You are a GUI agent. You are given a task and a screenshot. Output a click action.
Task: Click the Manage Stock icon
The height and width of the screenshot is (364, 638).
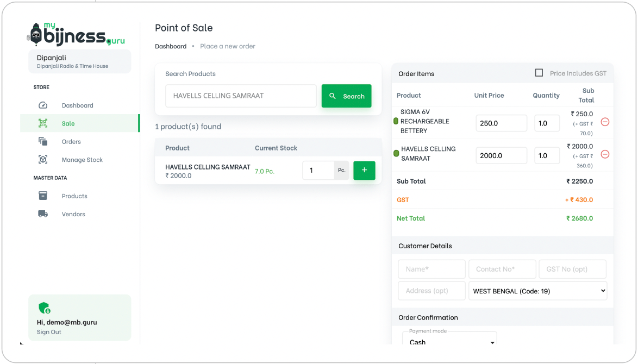43,160
